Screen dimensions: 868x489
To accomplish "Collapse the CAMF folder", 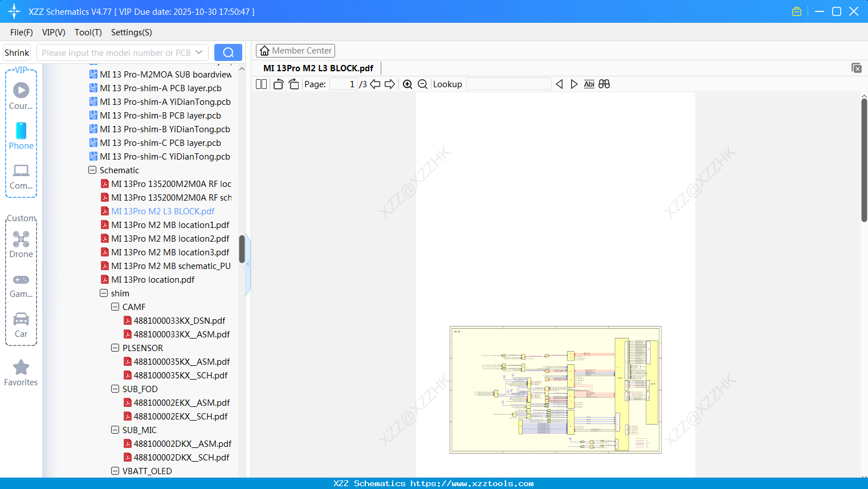I will point(115,307).
